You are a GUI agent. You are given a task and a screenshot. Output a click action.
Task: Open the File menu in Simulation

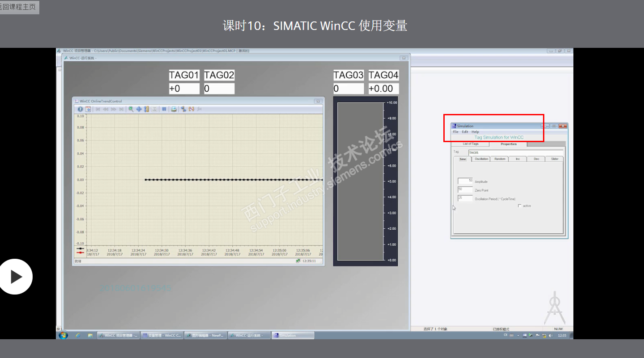pyautogui.click(x=455, y=132)
